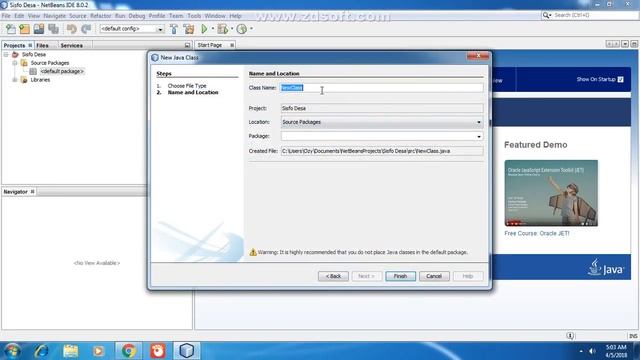Switch to the Files tab
The image size is (640, 360).
42,45
